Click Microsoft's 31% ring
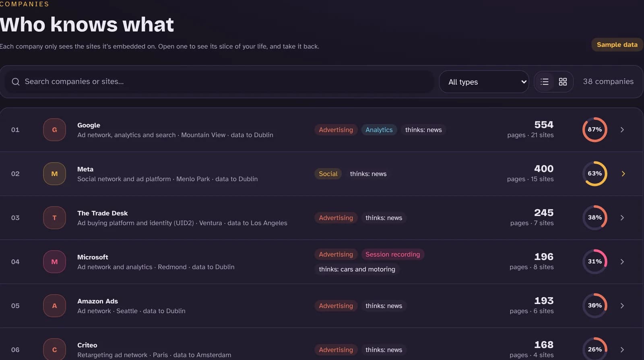644x360 pixels. point(594,262)
